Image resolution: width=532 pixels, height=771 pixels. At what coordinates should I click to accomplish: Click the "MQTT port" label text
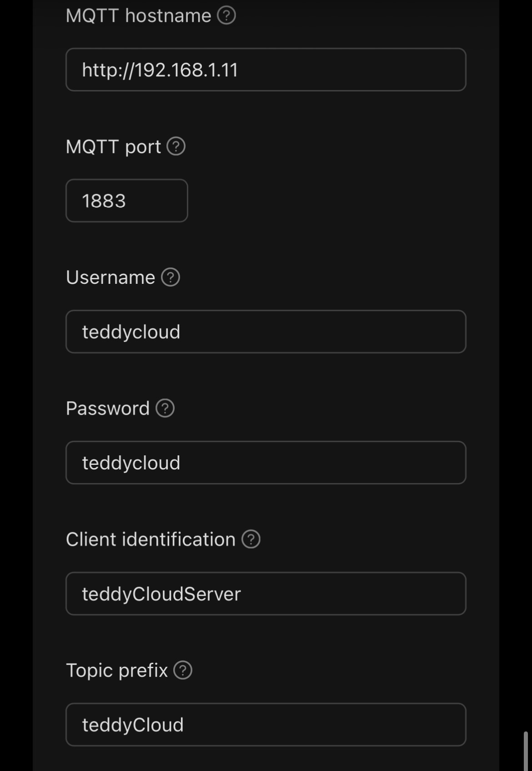(x=113, y=147)
